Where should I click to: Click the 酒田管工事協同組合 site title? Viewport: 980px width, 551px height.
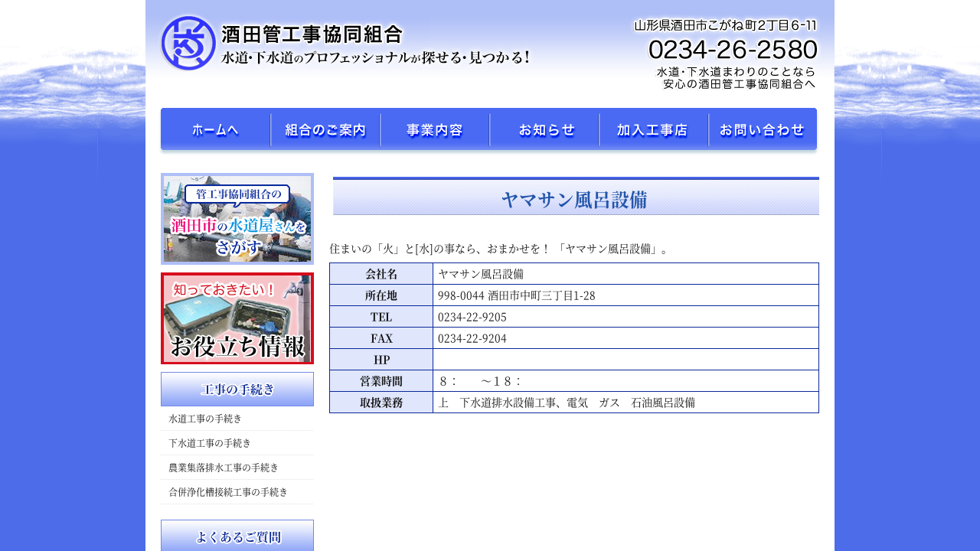[x=312, y=34]
